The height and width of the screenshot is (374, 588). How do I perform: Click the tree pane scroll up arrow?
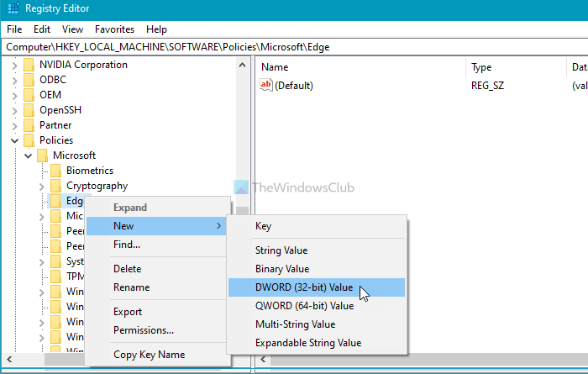point(242,66)
